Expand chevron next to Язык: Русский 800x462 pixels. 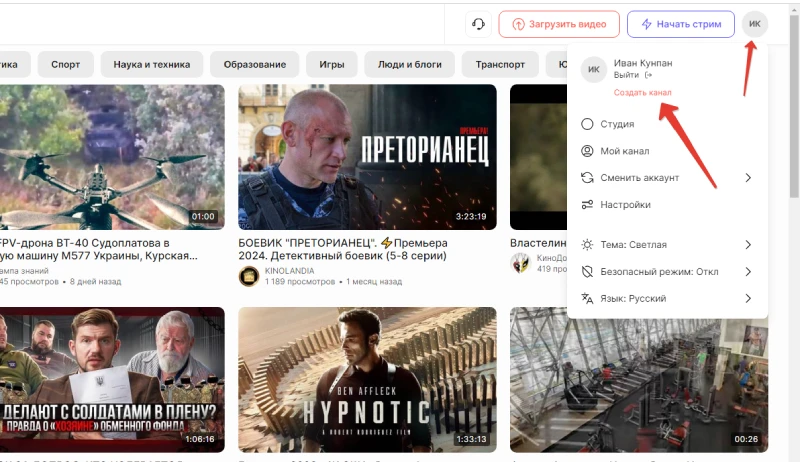748,298
